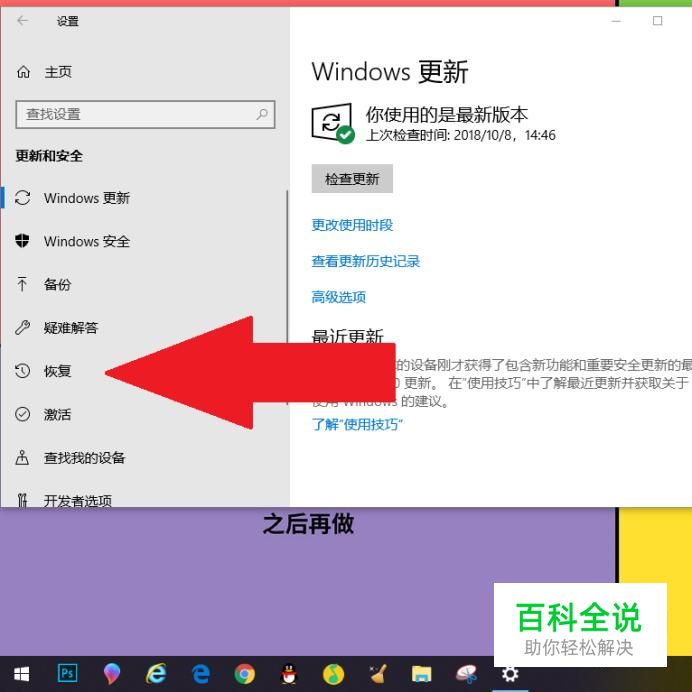This screenshot has height=692, width=692.
Task: Click the Windows 更新 page title
Action: [x=390, y=71]
